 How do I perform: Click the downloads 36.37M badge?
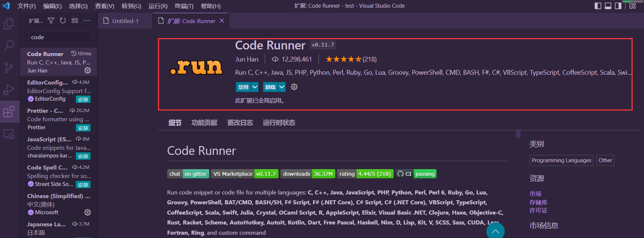(x=308, y=174)
